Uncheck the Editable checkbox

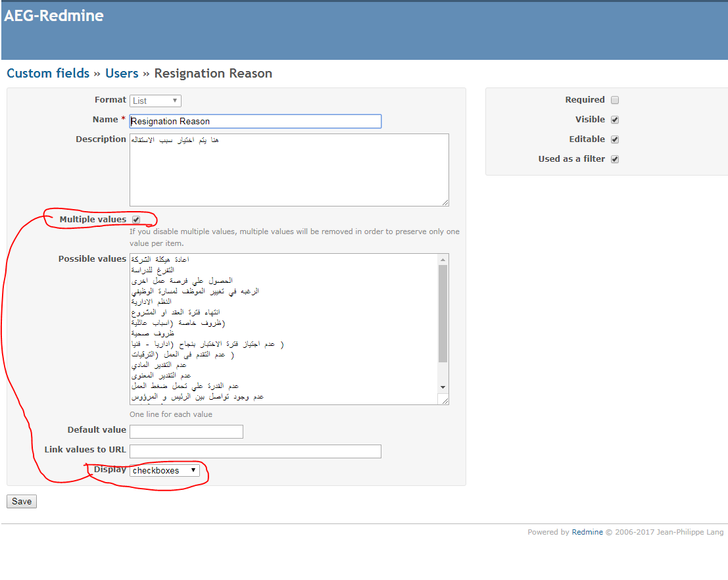(x=615, y=139)
